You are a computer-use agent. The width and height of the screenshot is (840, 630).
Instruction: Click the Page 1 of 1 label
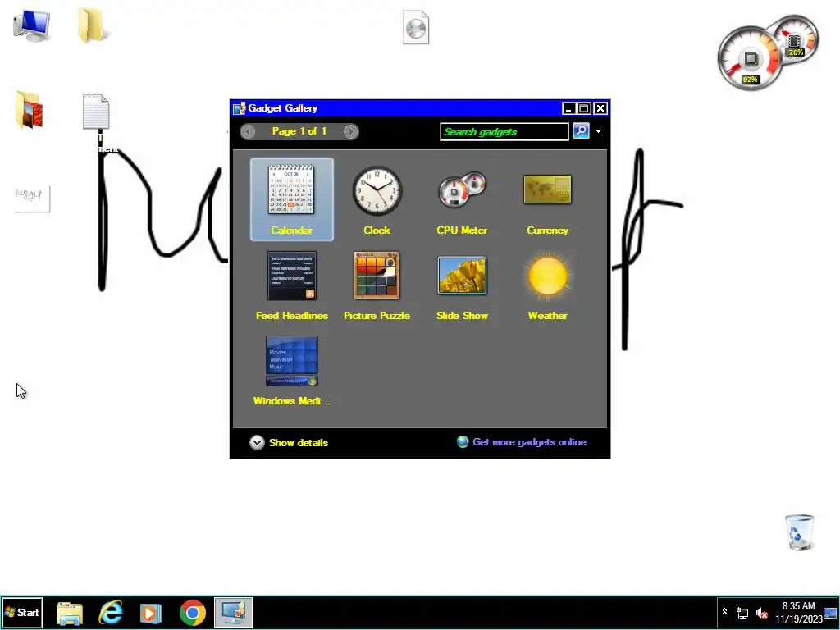[299, 131]
